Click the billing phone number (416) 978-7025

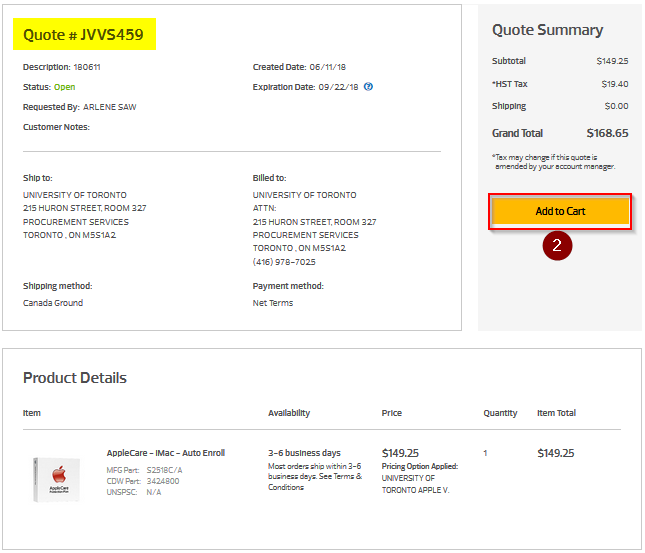284,262
